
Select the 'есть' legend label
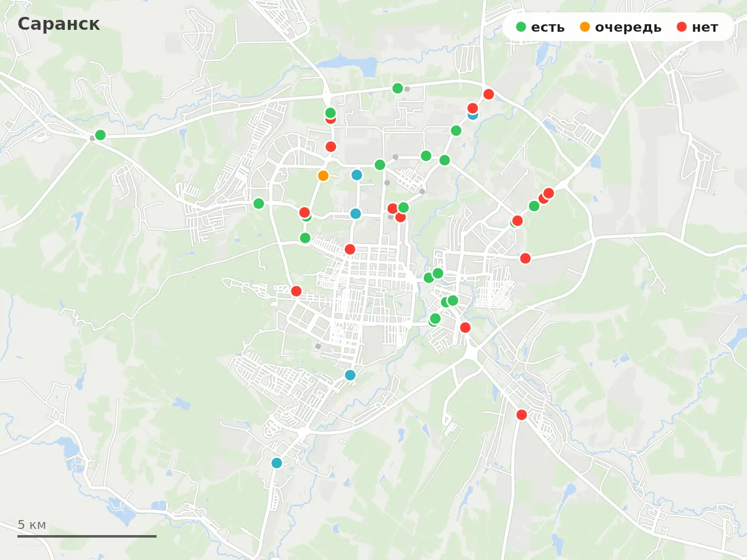coord(548,27)
